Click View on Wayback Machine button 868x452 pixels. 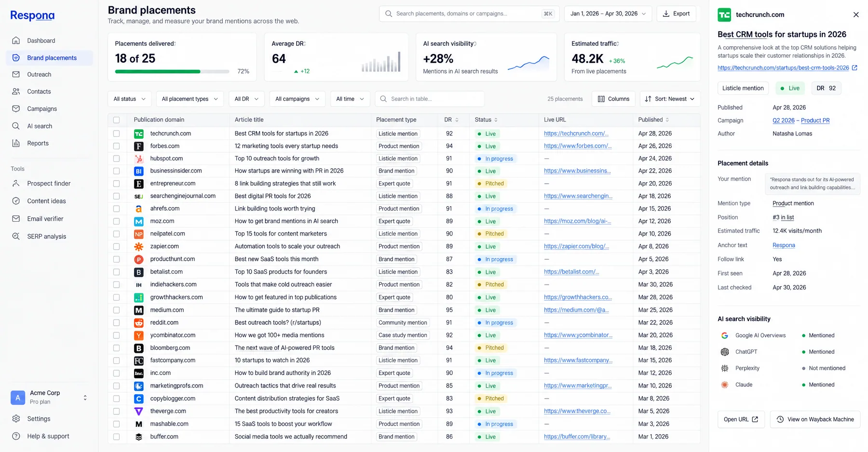[815, 419]
